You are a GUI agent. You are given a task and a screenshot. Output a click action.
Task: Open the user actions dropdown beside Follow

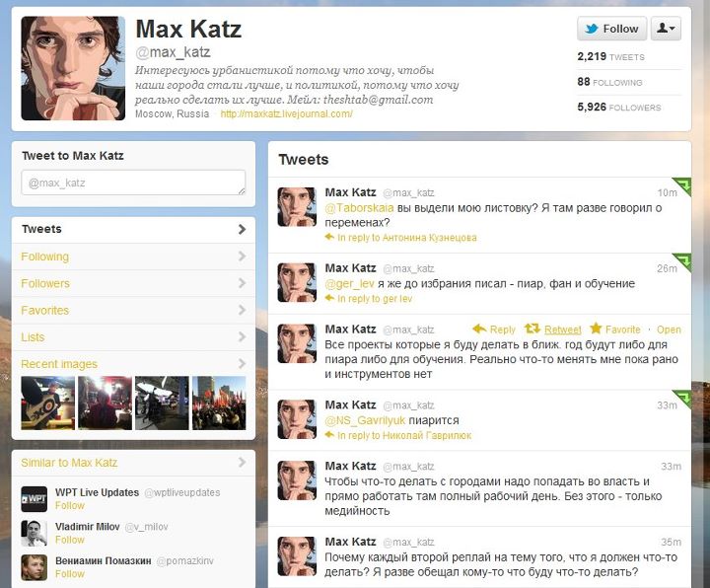click(666, 29)
